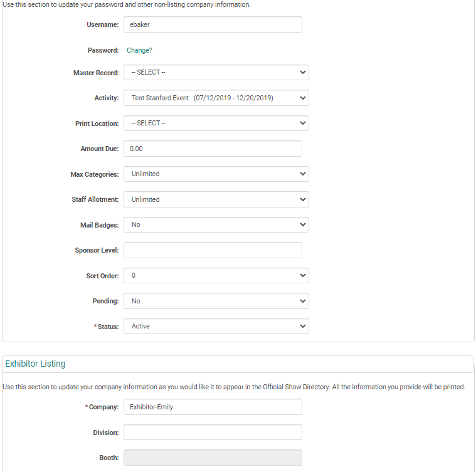Click the Exhibitor Listing section header
The image size is (476, 472).
pos(35,364)
